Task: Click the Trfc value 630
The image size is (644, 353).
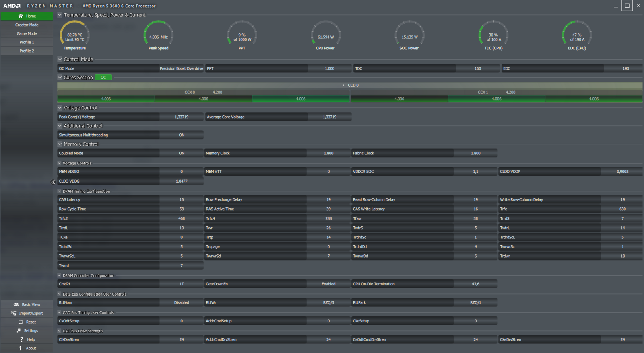Action: click(622, 209)
